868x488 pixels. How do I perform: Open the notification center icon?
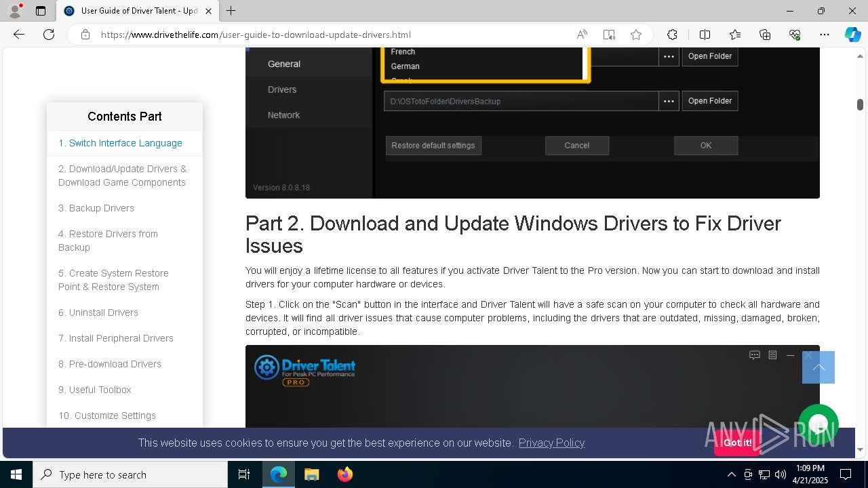pyautogui.click(x=846, y=474)
